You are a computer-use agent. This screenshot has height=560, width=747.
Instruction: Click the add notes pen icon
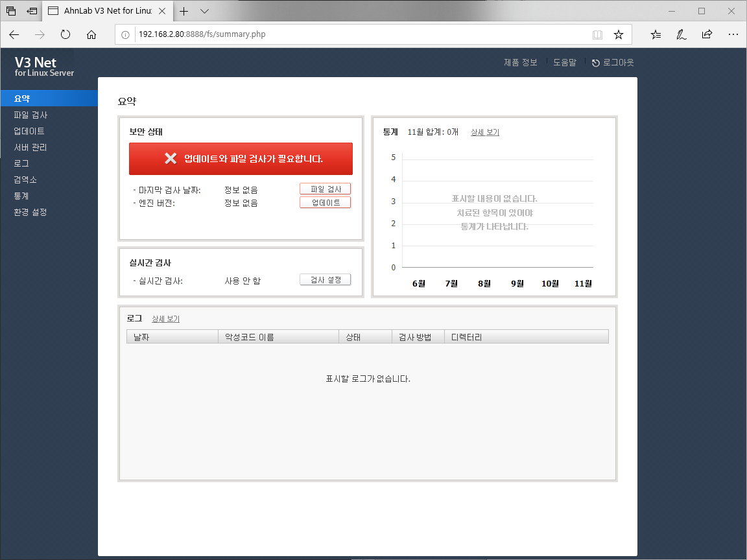tap(682, 34)
